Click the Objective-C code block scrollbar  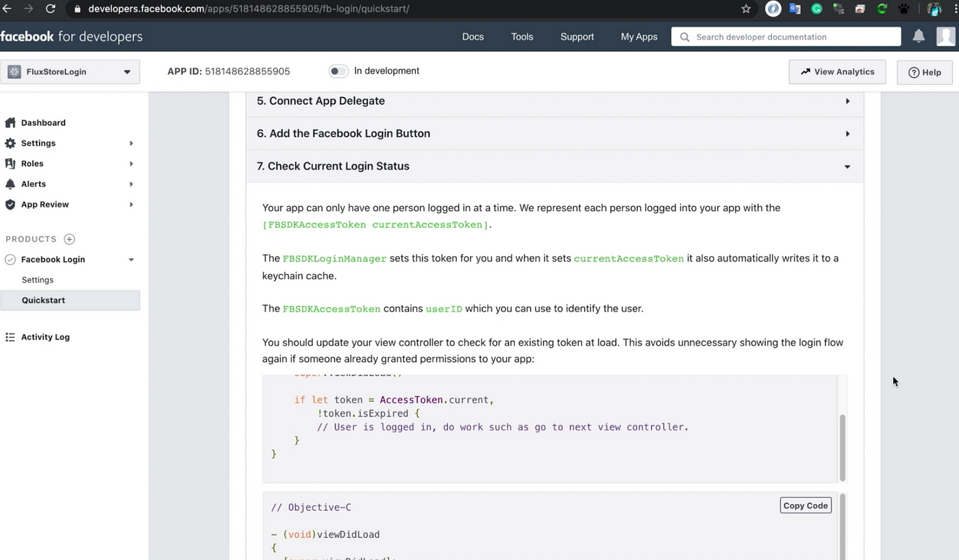843,526
